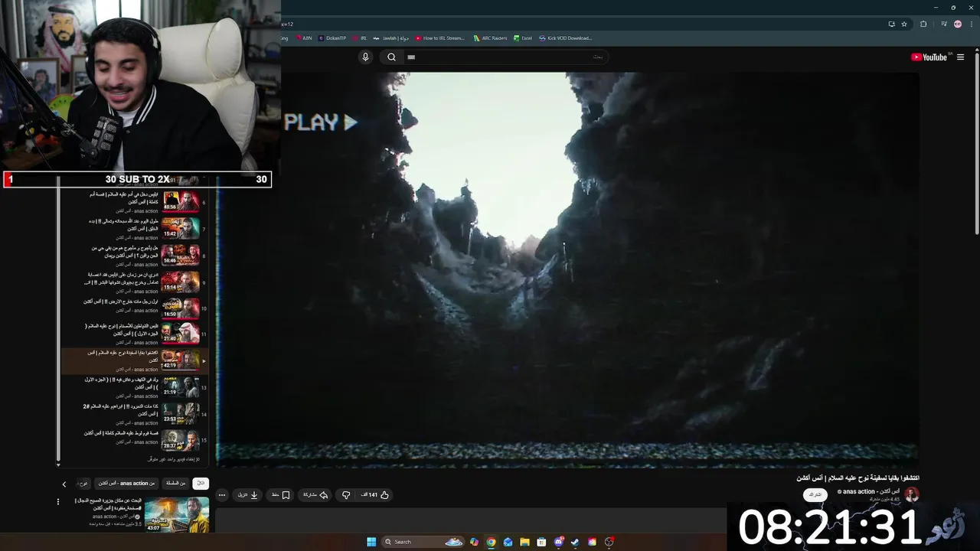Play playlist video 15 with the 28:37 thumbnail
Viewport: 980px width, 551px height.
[181, 440]
